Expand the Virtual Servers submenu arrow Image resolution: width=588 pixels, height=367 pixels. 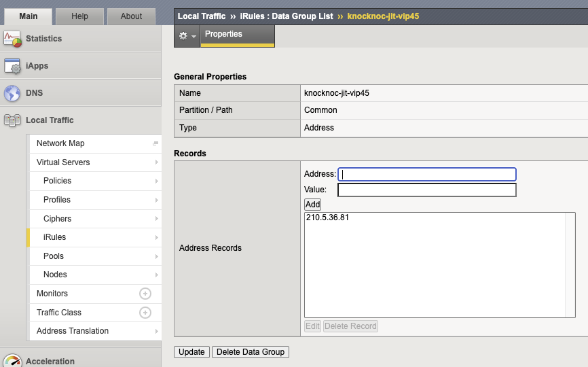[x=156, y=162]
